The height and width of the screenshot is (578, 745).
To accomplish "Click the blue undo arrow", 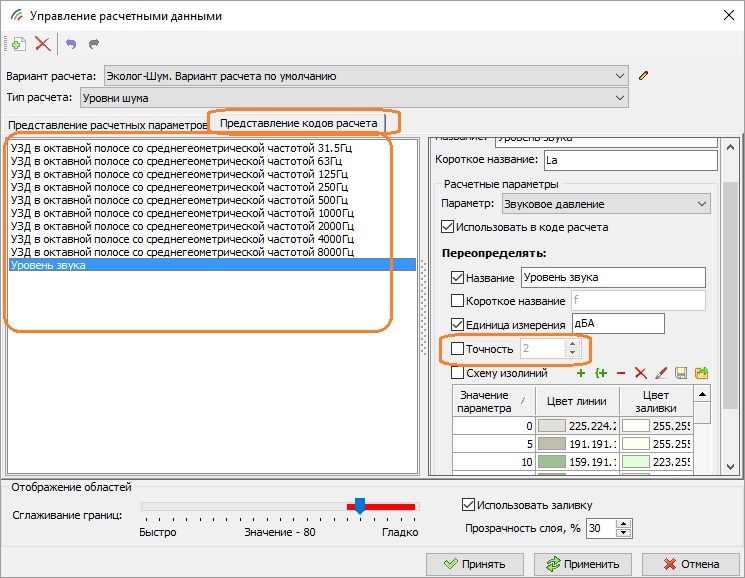I will (x=71, y=44).
